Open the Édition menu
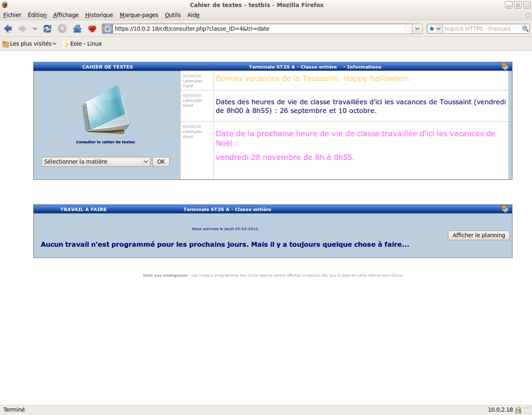 [37, 15]
